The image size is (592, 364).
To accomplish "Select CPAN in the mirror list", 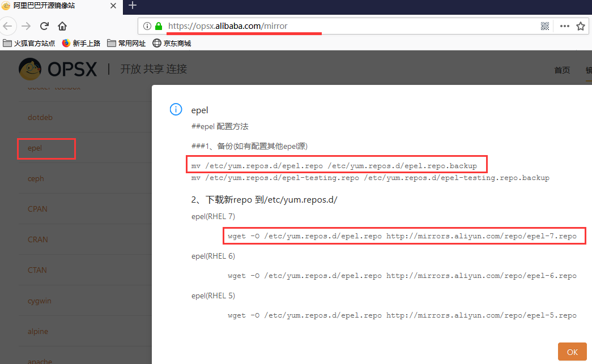I will [37, 209].
